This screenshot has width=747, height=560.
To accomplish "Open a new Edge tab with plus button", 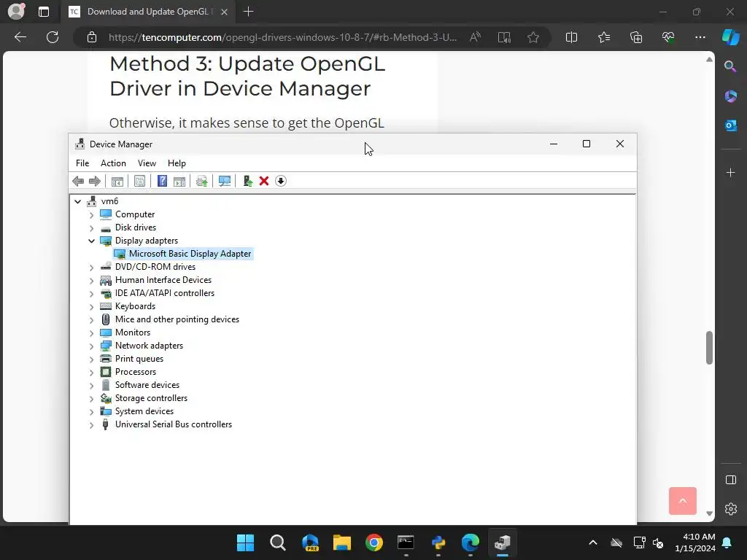I will point(248,12).
